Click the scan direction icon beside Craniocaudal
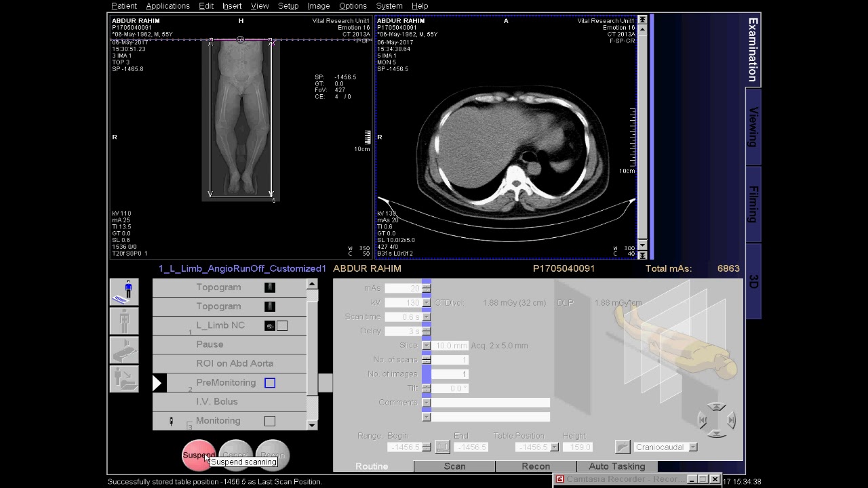Viewport: 868px width, 488px height. [x=623, y=447]
